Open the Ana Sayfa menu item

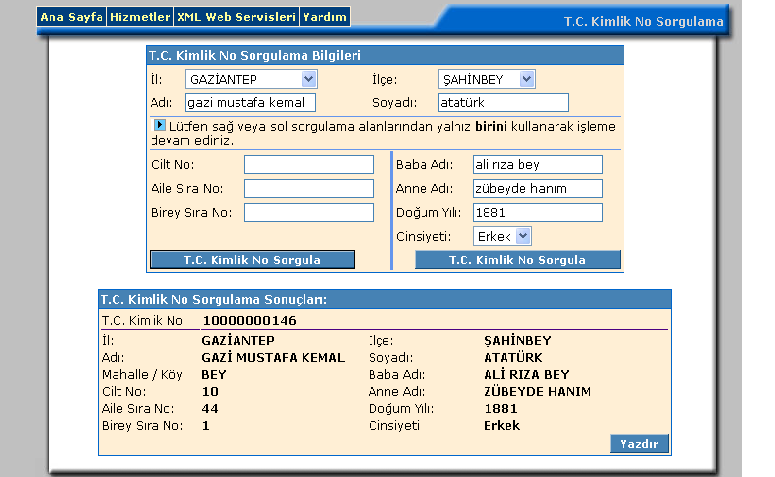71,18
